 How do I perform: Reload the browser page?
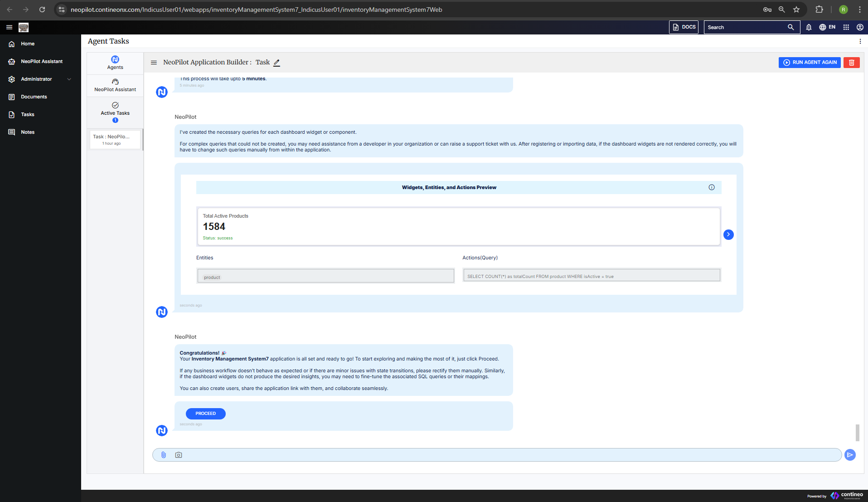[x=42, y=10]
